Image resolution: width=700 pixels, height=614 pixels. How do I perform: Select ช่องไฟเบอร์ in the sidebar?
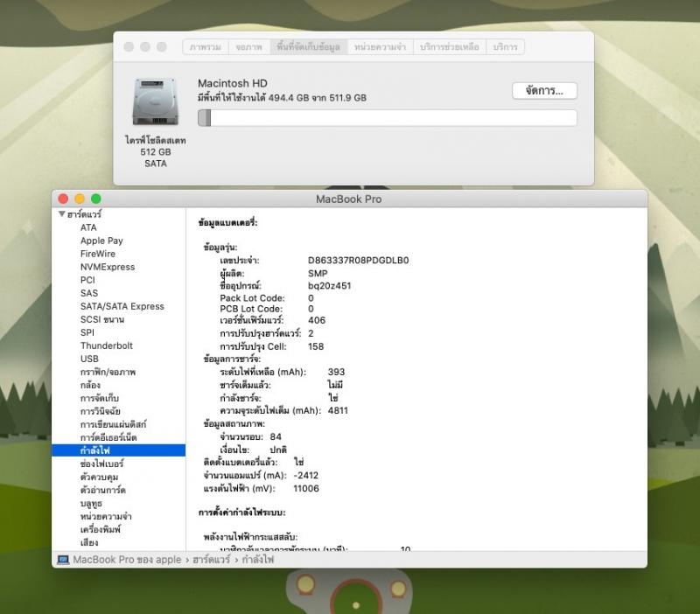(x=102, y=464)
